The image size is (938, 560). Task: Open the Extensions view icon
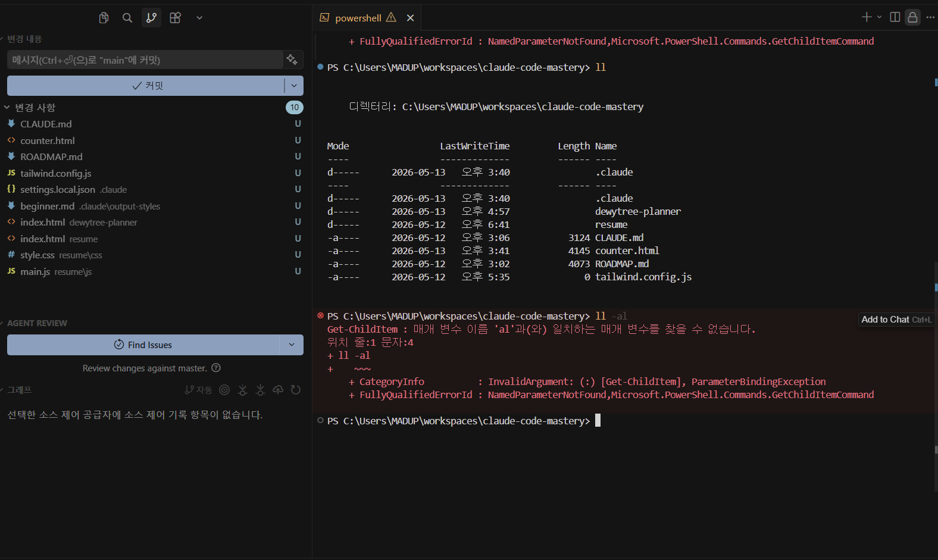(175, 18)
